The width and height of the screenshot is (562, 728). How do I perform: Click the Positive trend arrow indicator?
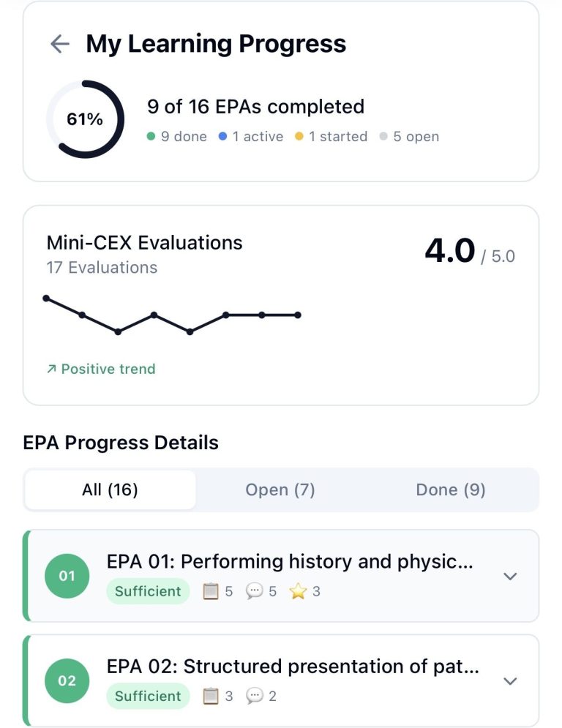pyautogui.click(x=51, y=369)
